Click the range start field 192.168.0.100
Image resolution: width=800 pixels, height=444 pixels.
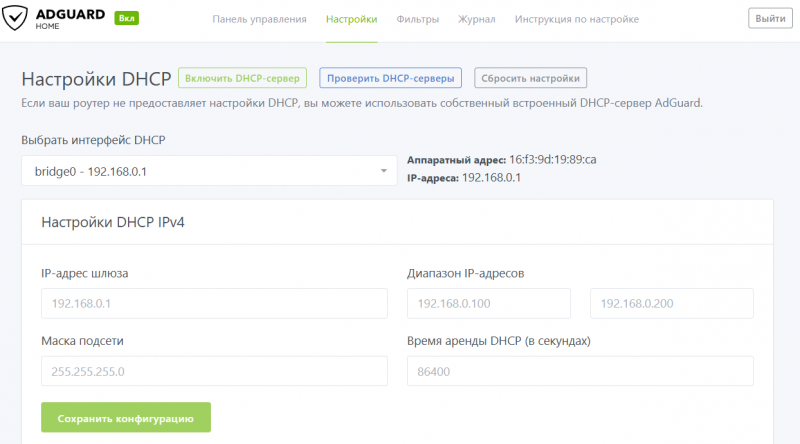coord(488,304)
